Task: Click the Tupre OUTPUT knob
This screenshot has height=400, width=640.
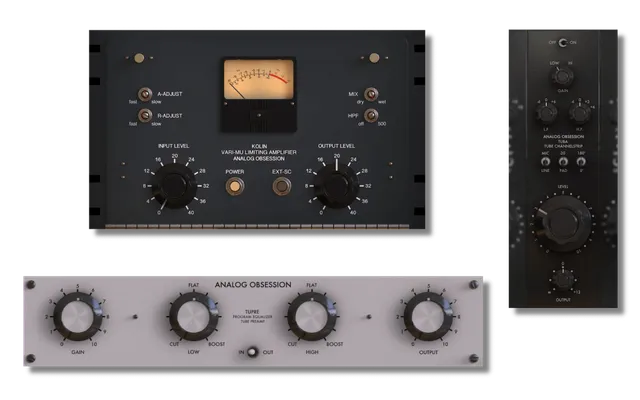Action: (x=428, y=317)
